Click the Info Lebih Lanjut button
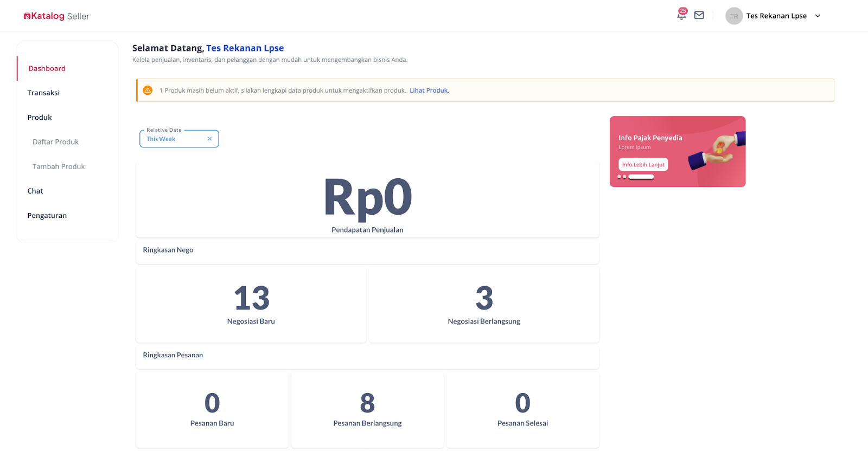This screenshot has height=451, width=868. 643,164
